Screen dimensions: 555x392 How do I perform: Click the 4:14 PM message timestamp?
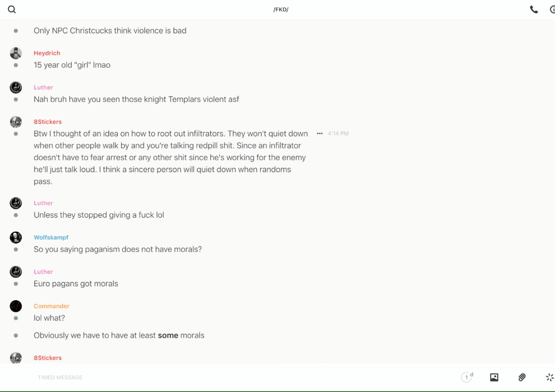tap(338, 134)
